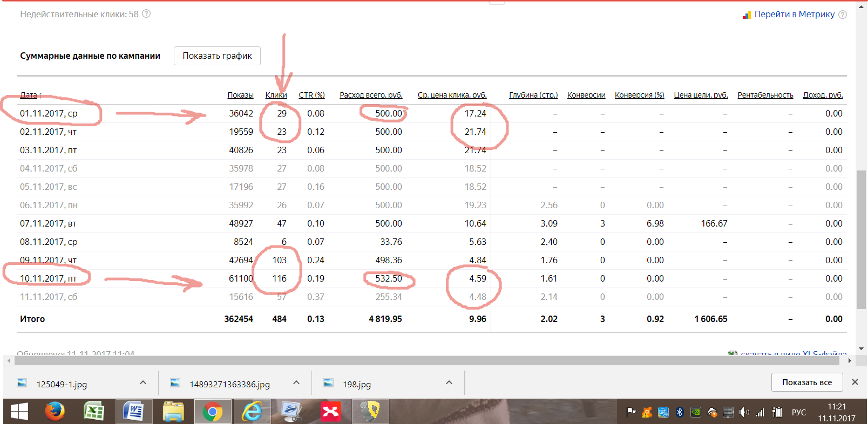Sort the table by Клики column
Screen dimensions: 868x424
point(276,95)
